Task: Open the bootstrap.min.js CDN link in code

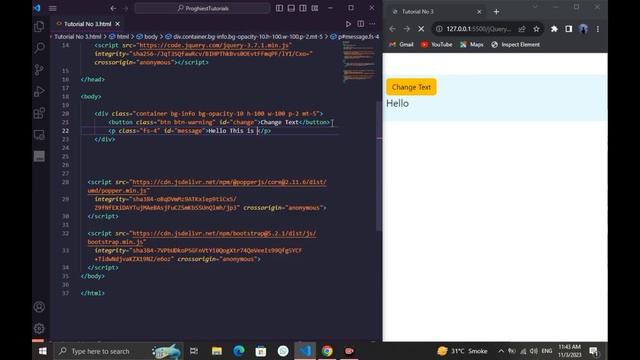Action: [x=202, y=238]
